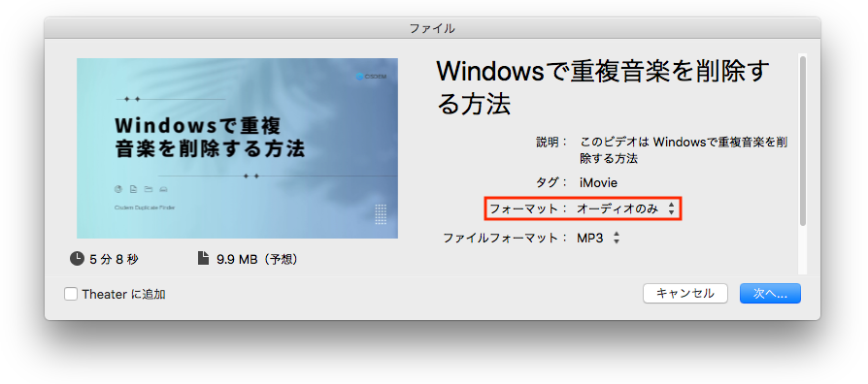This screenshot has width=868, height=384.
Task: Click the タグ： label
Action: (551, 182)
